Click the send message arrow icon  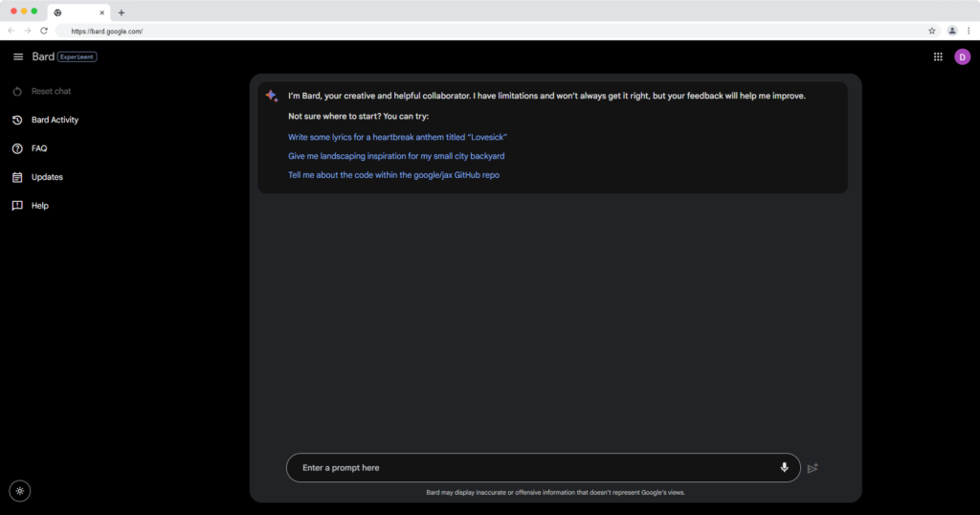tap(813, 468)
